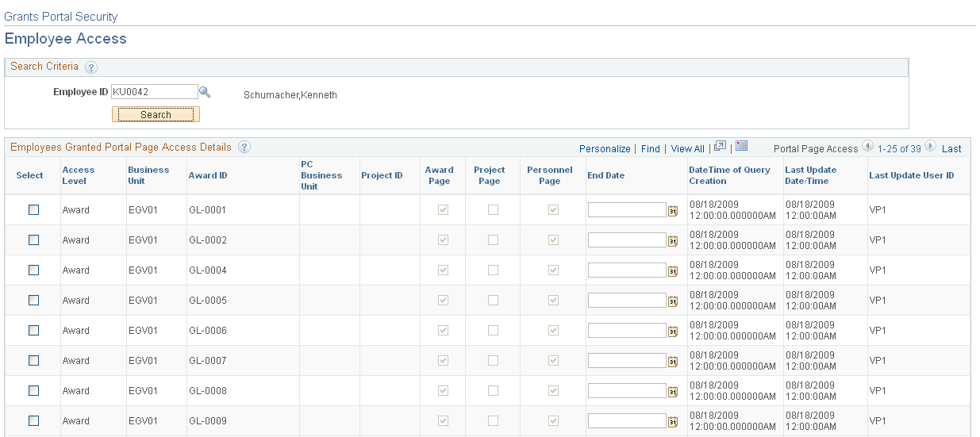Focus End Date field for GL-0008
Image resolution: width=980 pixels, height=437 pixels.
pos(627,390)
